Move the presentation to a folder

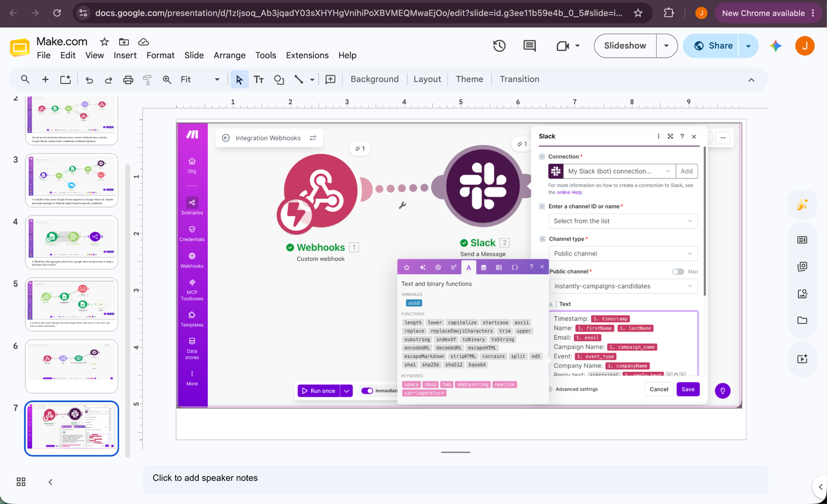click(x=124, y=42)
